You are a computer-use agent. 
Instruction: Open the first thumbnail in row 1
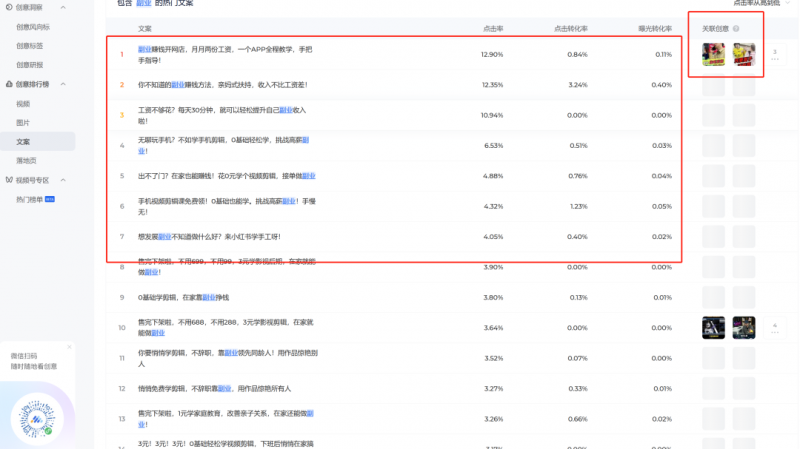713,56
